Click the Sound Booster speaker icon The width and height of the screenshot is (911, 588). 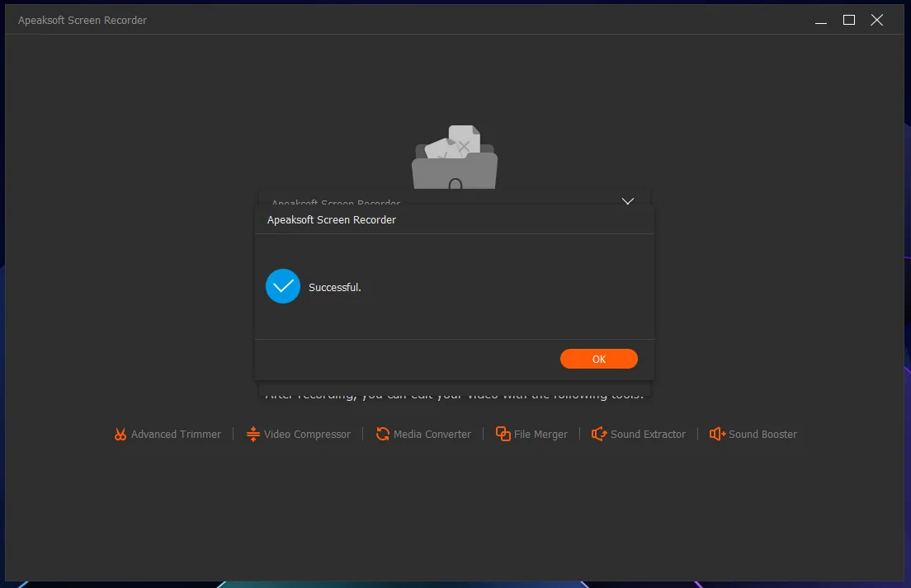tap(718, 434)
